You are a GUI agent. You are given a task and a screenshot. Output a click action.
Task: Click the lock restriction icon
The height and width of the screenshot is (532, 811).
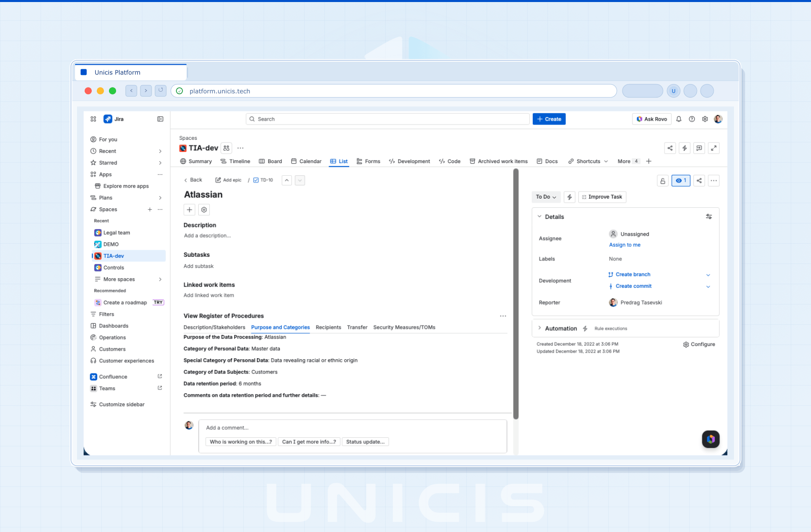662,181
